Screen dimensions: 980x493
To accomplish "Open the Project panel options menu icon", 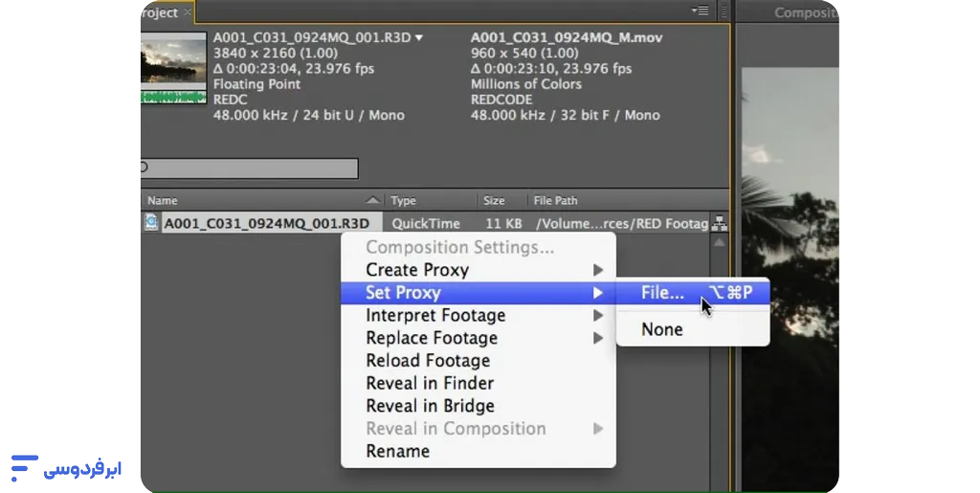I will [700, 11].
